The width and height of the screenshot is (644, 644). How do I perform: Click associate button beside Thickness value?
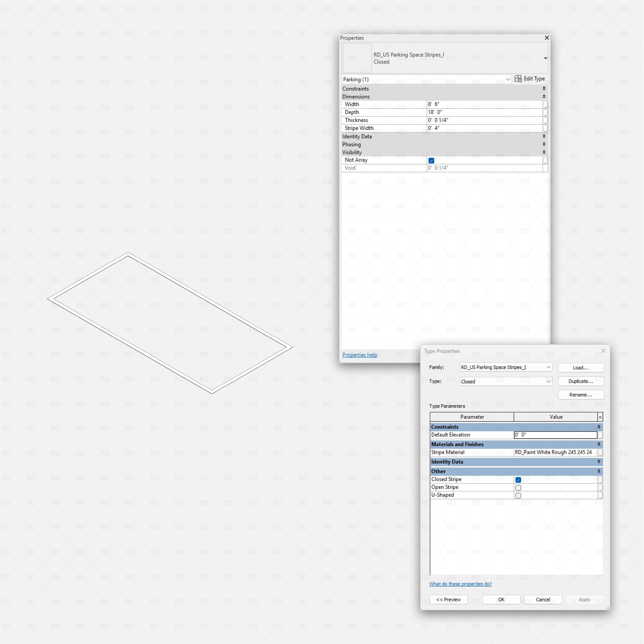[x=545, y=120]
